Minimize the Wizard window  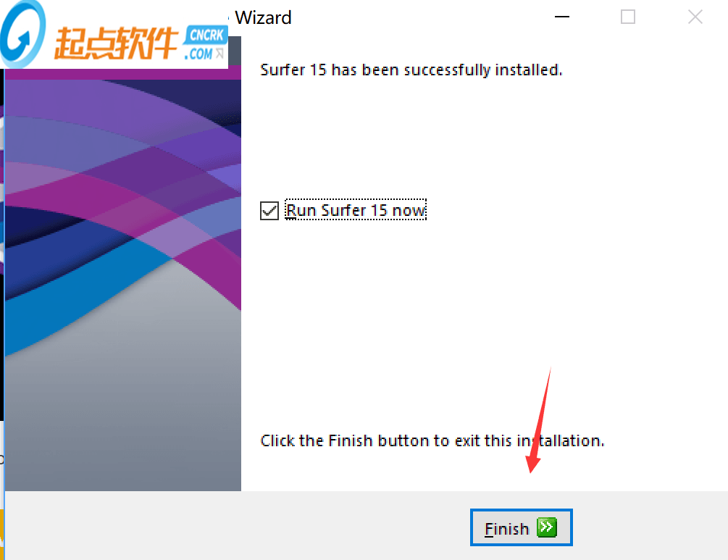tap(562, 17)
